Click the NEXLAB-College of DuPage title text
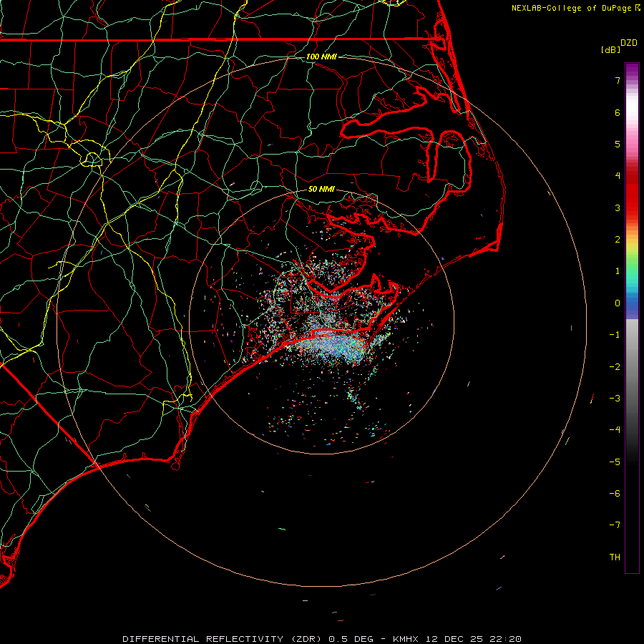The width and height of the screenshot is (644, 644). 572,8
